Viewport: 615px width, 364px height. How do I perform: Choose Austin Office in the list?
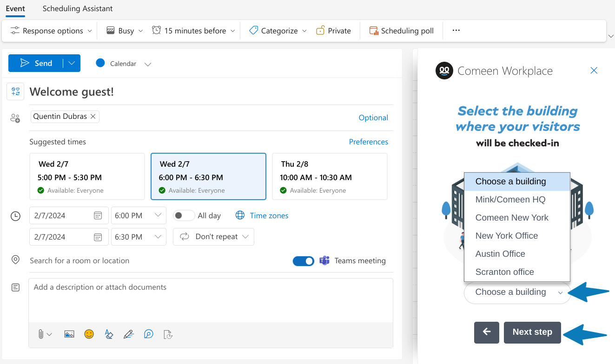[x=517, y=254]
